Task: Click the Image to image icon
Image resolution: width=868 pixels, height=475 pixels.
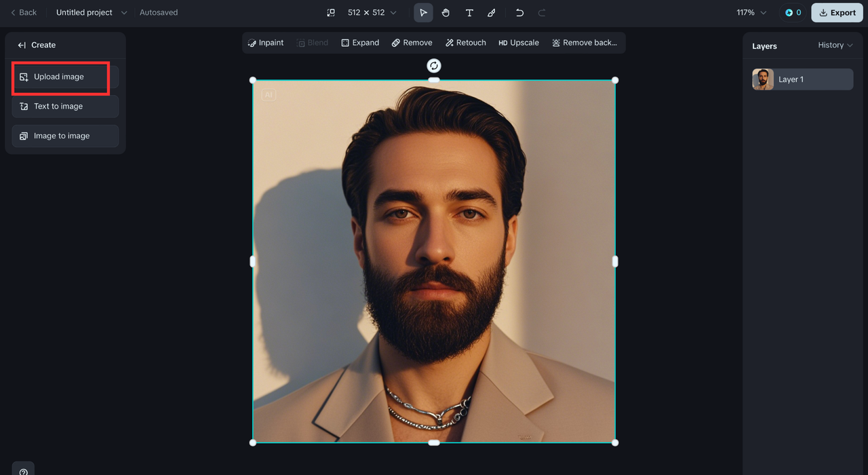Action: [24, 136]
